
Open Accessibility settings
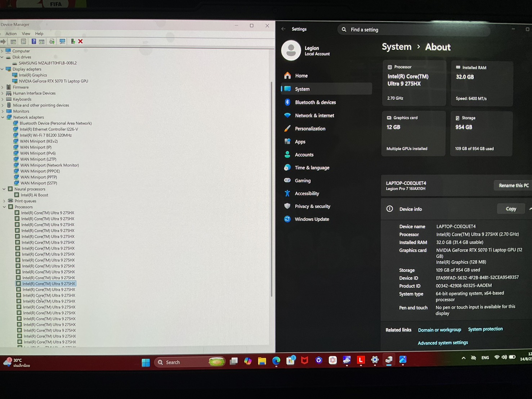point(326,193)
